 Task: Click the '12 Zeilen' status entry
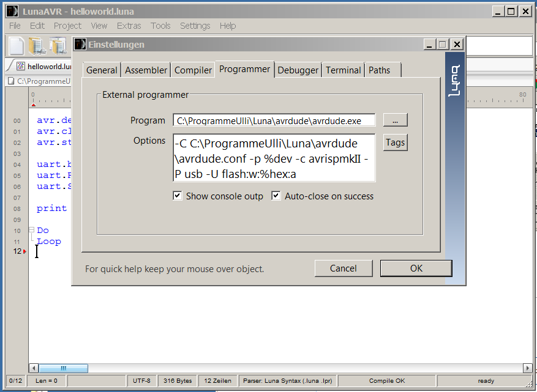tap(218, 381)
